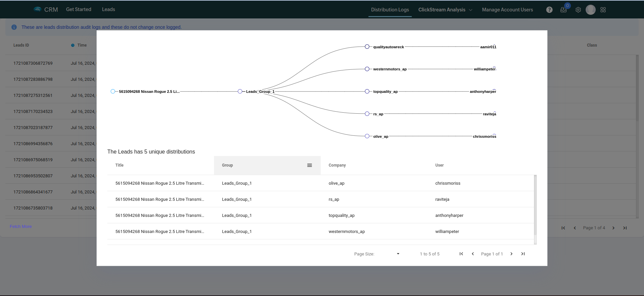Go to last page in the dialog pager
This screenshot has width=644, height=296.
pyautogui.click(x=523, y=254)
